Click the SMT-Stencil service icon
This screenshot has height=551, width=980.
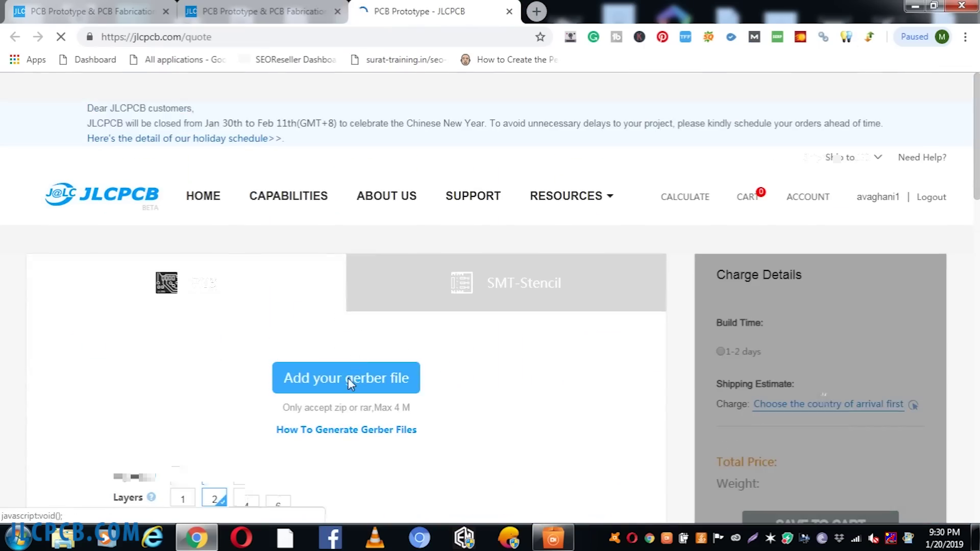(x=463, y=283)
